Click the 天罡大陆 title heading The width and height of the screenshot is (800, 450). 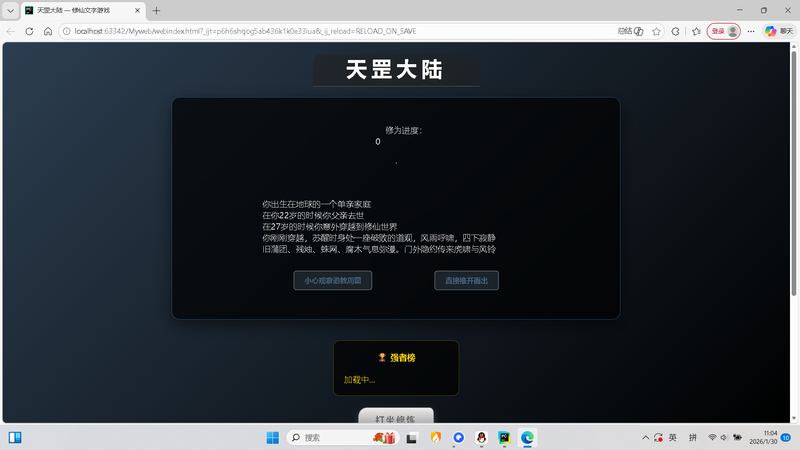click(395, 70)
